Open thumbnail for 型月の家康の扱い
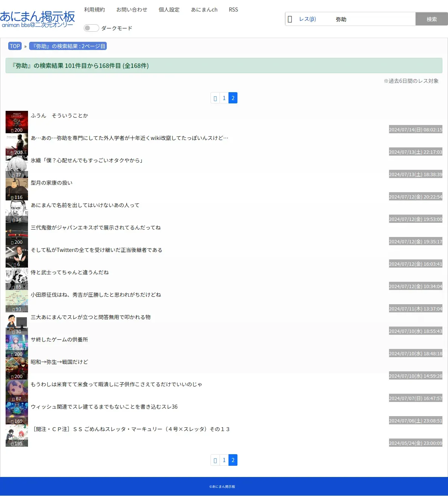This screenshot has height=496, width=448. [x=17, y=189]
